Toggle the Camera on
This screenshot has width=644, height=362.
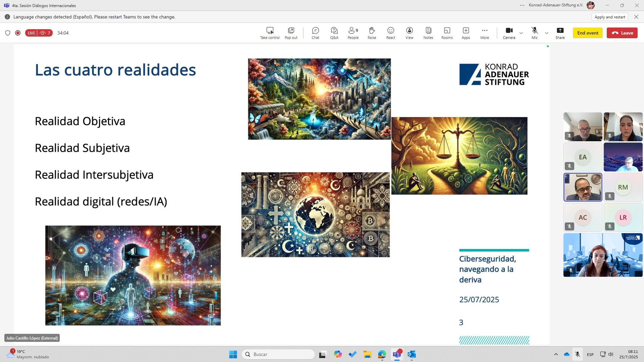[509, 33]
